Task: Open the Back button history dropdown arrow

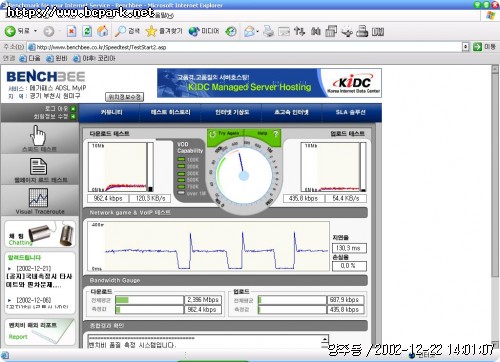Action: tap(35, 31)
